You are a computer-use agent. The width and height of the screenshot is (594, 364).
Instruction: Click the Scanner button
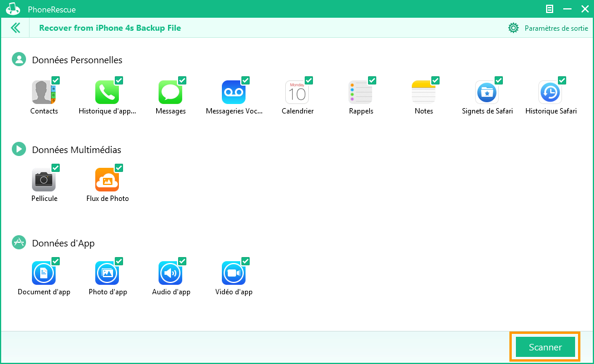pyautogui.click(x=545, y=347)
